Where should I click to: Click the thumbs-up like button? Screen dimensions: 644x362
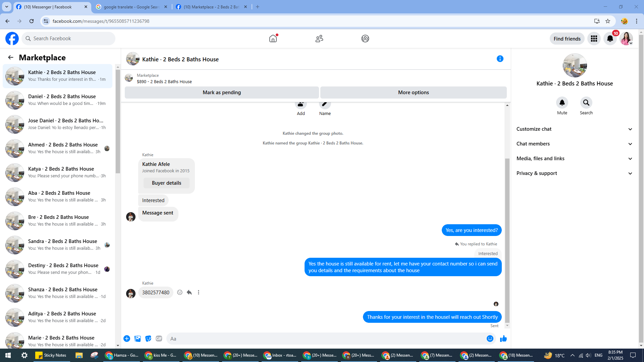tap(503, 339)
